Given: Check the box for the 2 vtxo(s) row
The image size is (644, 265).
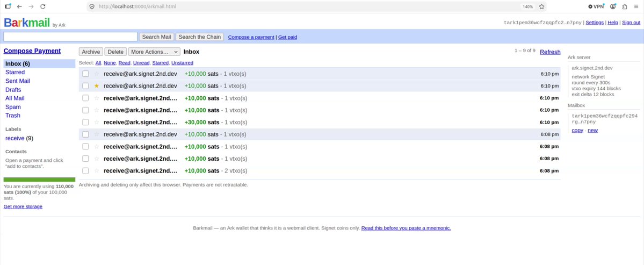Looking at the screenshot, I should [x=85, y=170].
